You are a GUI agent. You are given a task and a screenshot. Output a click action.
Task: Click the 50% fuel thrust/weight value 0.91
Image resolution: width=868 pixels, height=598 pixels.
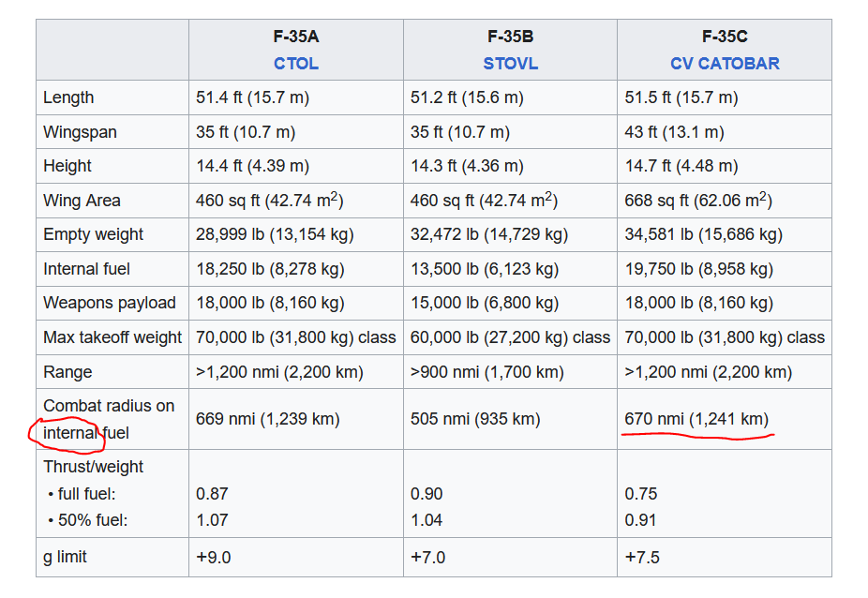[x=641, y=520]
